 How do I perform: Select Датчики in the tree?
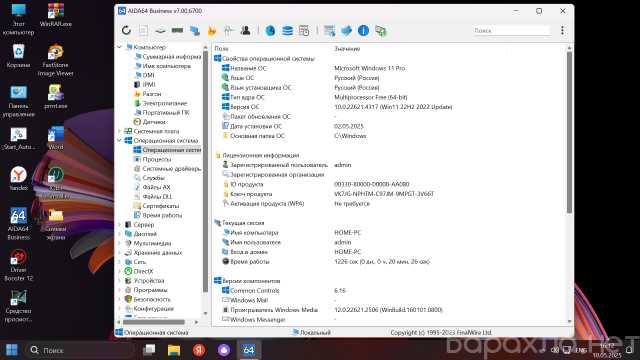(x=154, y=122)
